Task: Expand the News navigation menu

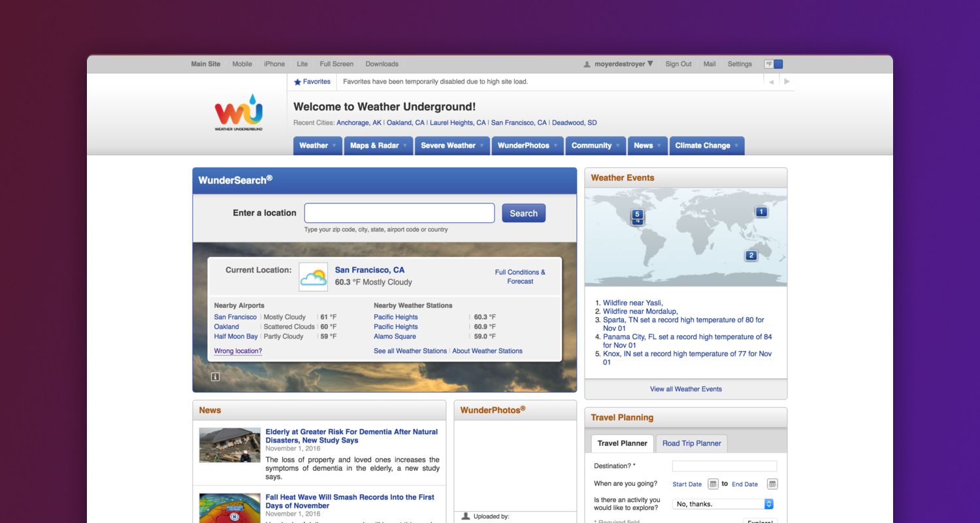Action: (x=647, y=146)
